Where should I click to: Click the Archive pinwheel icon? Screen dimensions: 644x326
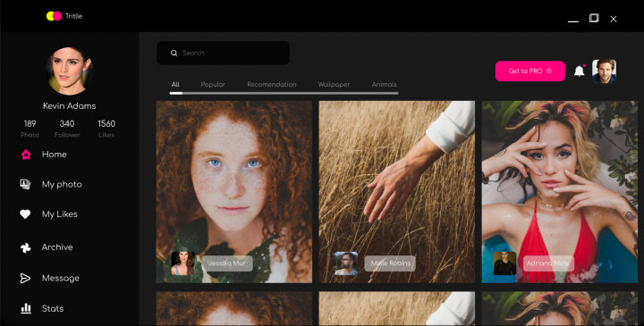pyautogui.click(x=25, y=247)
